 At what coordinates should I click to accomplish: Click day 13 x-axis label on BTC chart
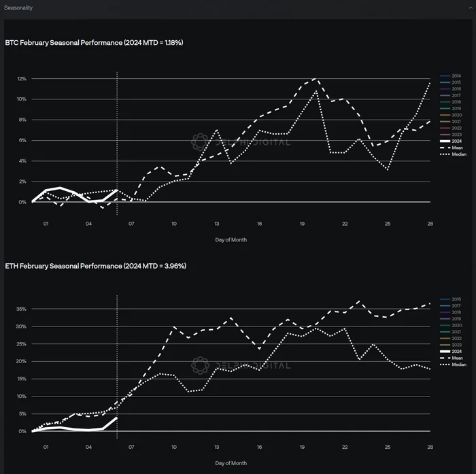point(216,224)
